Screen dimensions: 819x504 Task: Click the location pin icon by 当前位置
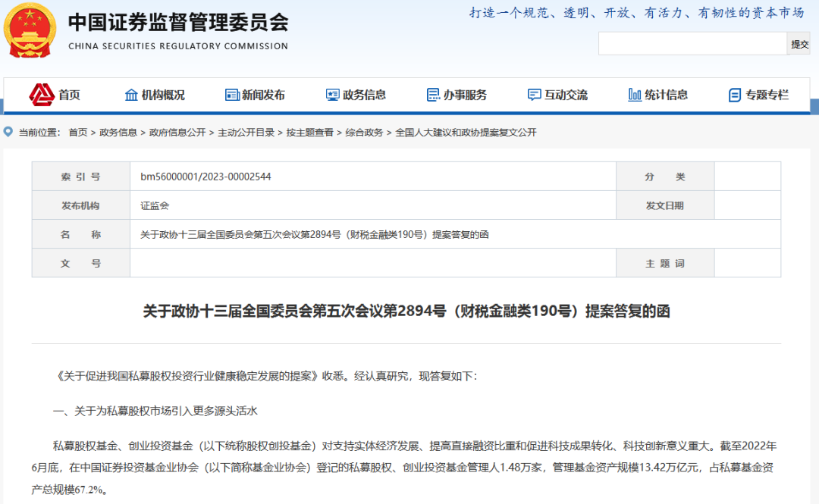[8, 132]
